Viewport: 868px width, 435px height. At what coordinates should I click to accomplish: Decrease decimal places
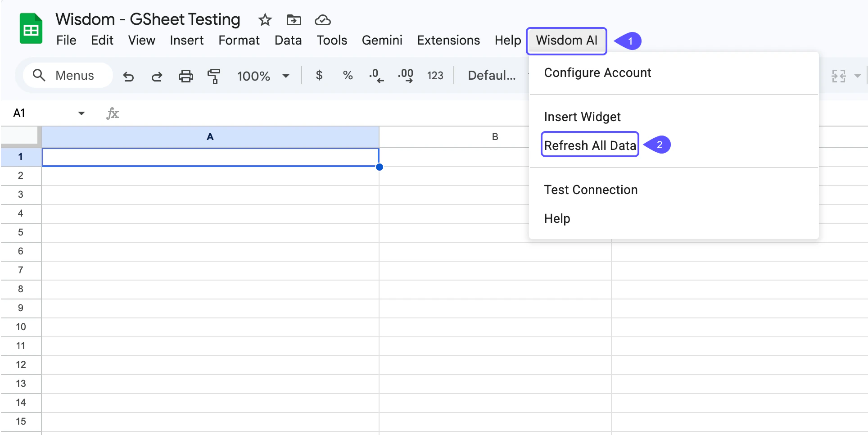[376, 76]
